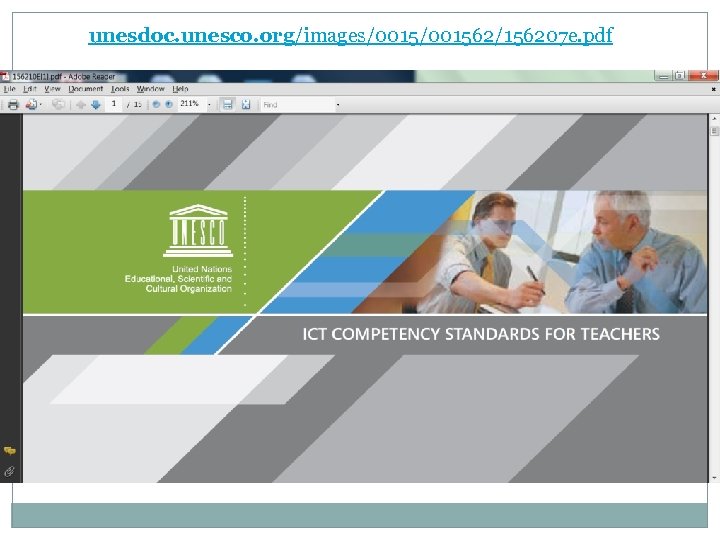Minimize the Adobe Reader window
The height and width of the screenshot is (540, 720).
point(663,76)
